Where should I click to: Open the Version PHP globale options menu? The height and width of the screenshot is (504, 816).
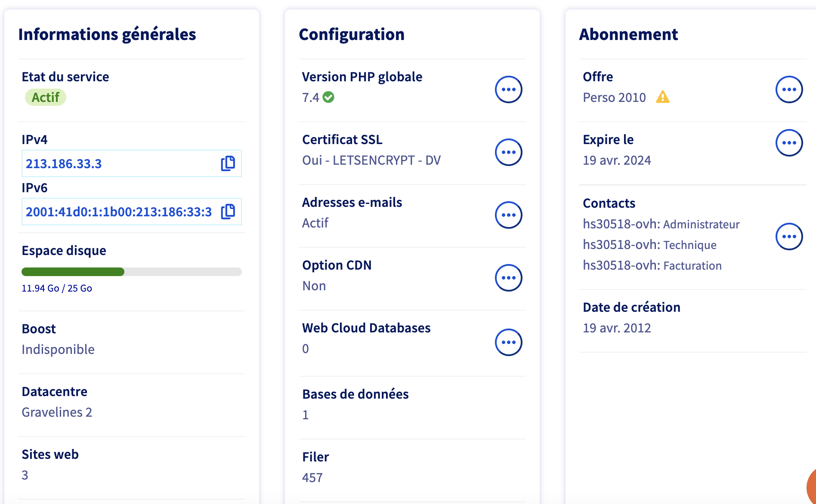508,89
